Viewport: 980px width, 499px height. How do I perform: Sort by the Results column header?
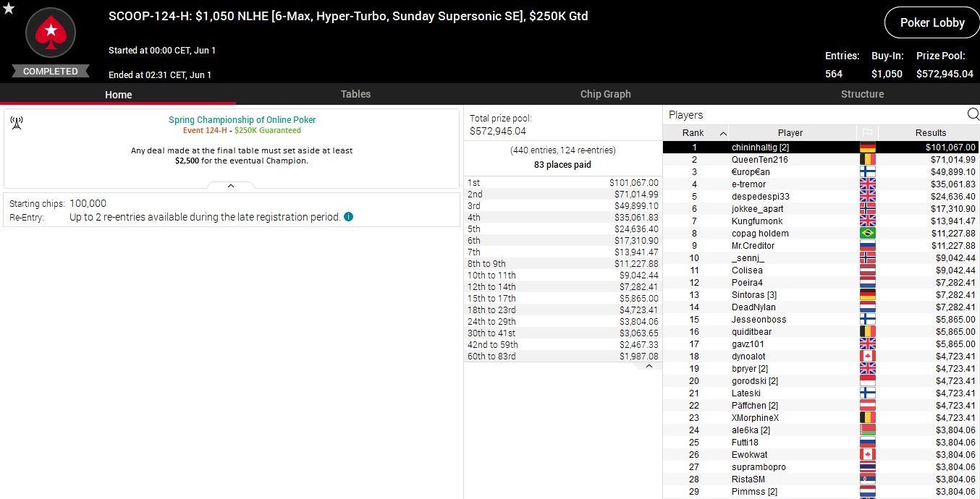coord(930,133)
